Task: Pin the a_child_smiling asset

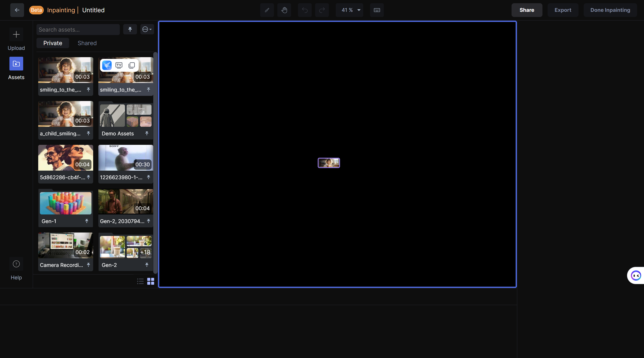Action: [x=88, y=133]
